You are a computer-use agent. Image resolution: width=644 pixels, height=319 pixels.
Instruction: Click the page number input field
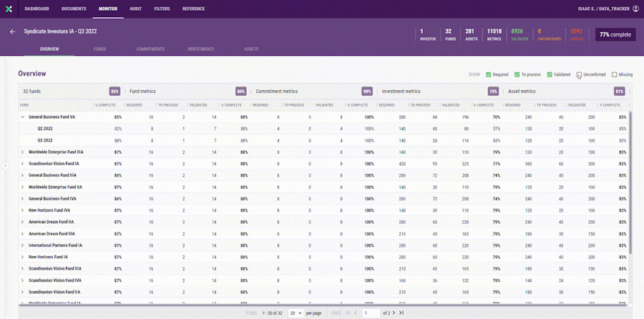tap(371, 313)
